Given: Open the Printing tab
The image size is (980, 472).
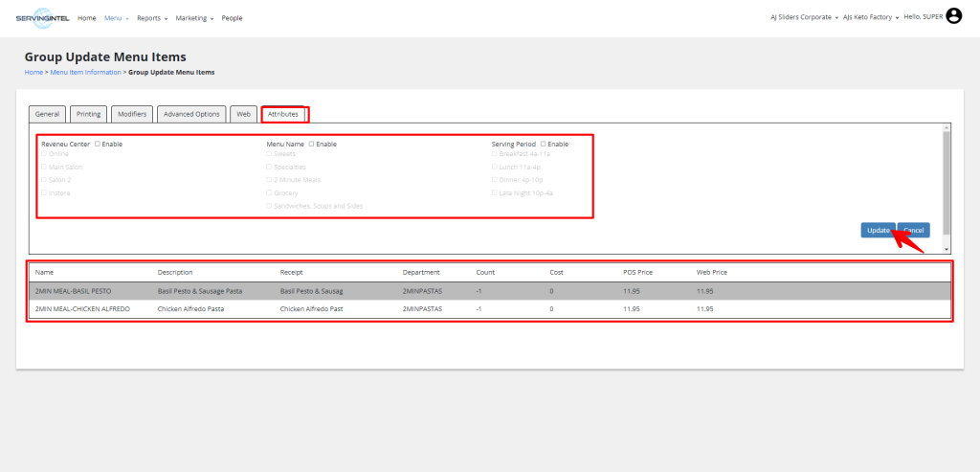Looking at the screenshot, I should (x=89, y=114).
